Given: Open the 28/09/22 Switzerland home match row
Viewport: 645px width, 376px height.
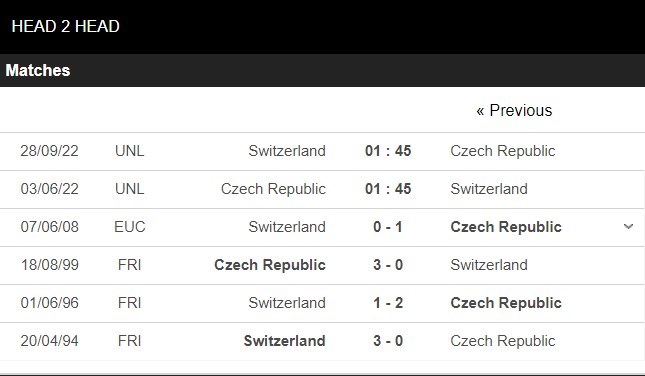Looking at the screenshot, I should coord(322,151).
